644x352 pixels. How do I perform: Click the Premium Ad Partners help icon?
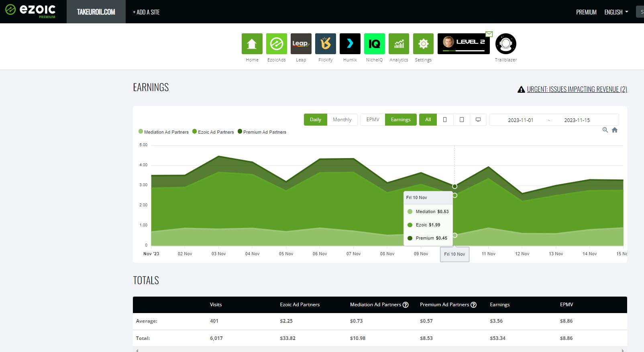[473, 305]
